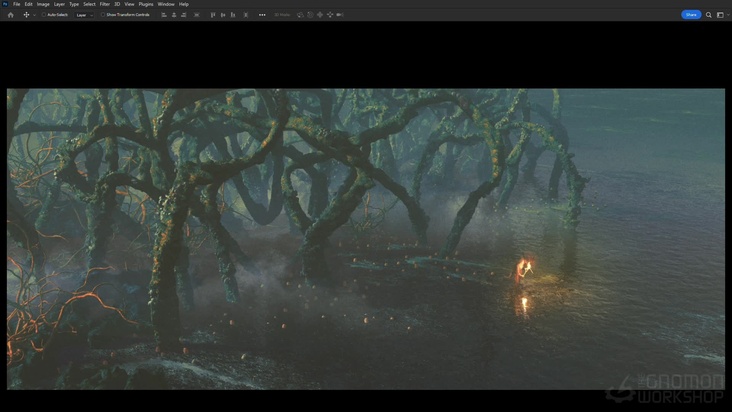Open the Filter menu

pos(105,4)
